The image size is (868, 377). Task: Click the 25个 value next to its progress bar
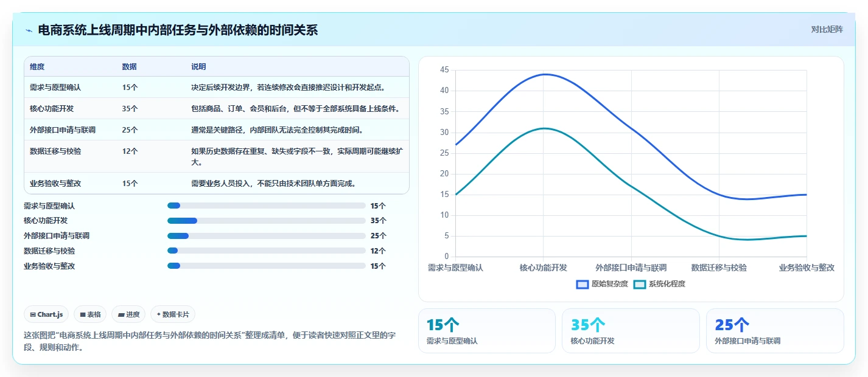378,235
